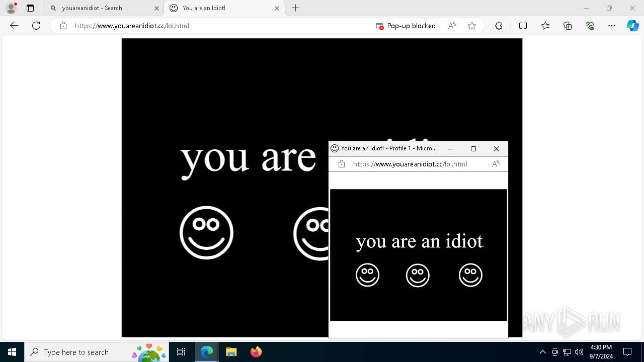
Task: Open the Windows Start menu
Action: point(12,352)
